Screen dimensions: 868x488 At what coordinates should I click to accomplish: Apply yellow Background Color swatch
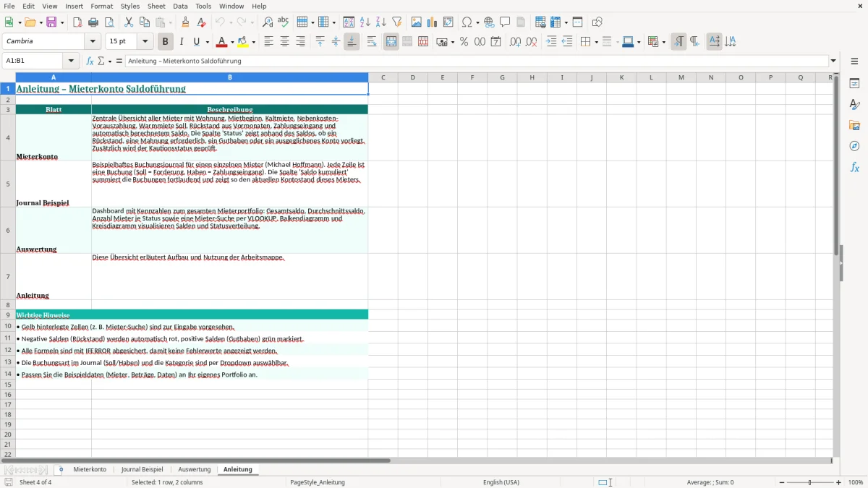click(x=242, y=42)
